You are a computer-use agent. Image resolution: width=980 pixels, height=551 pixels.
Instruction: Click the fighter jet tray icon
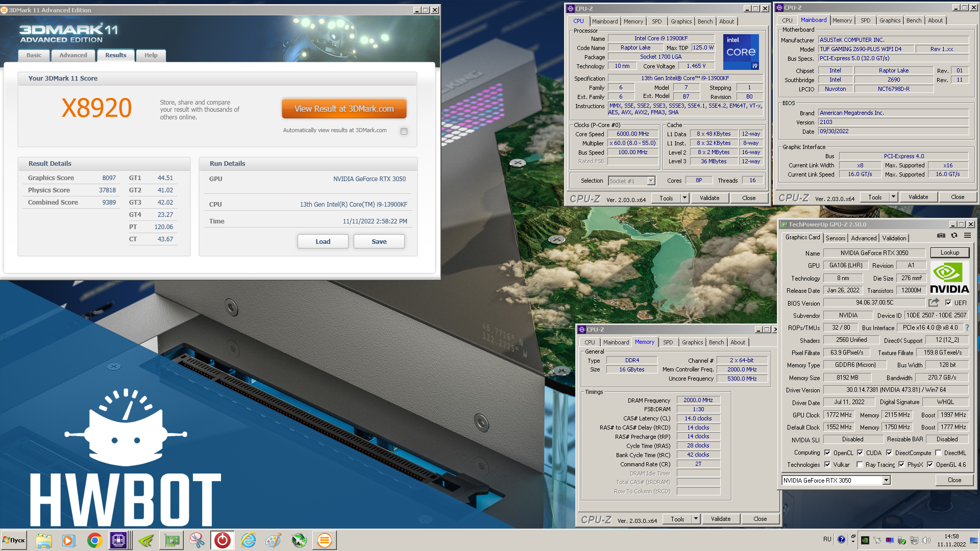(x=877, y=540)
